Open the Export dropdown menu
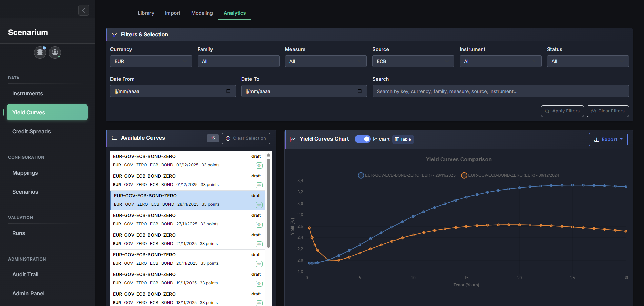The image size is (644, 306). [x=608, y=139]
